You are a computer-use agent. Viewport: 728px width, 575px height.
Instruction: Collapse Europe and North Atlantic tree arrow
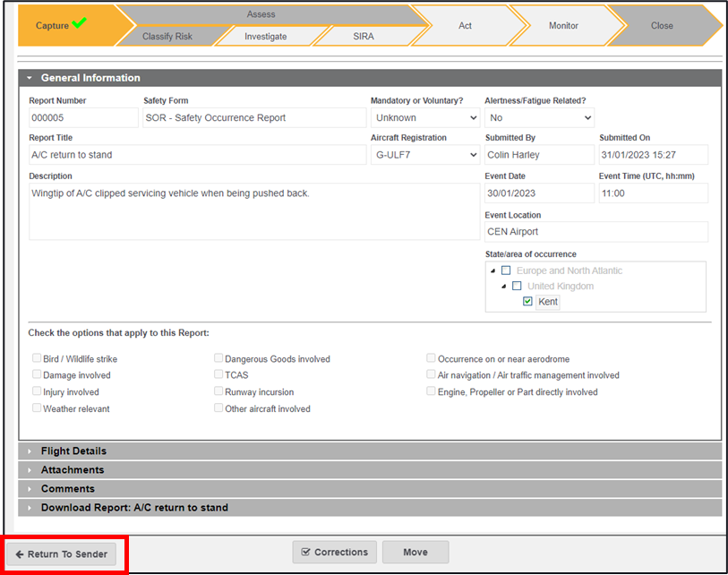click(x=492, y=270)
